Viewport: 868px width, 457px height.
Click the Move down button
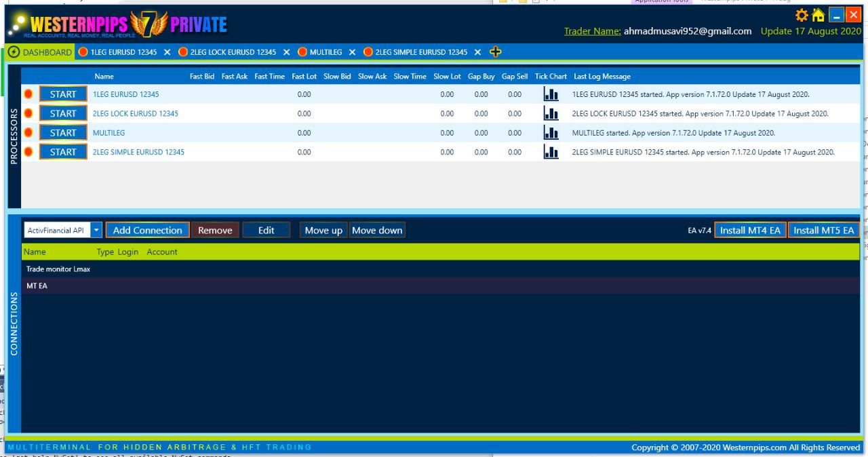pyautogui.click(x=377, y=231)
